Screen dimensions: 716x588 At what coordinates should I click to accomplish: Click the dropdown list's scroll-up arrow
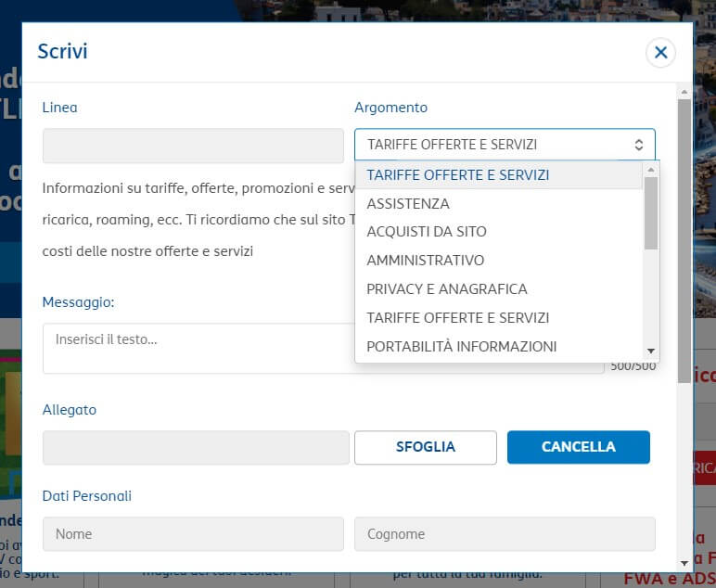click(x=651, y=170)
